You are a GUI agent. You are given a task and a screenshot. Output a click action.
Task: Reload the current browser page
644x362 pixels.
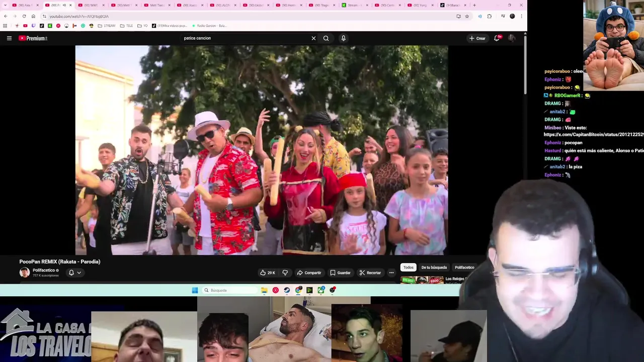pyautogui.click(x=24, y=16)
